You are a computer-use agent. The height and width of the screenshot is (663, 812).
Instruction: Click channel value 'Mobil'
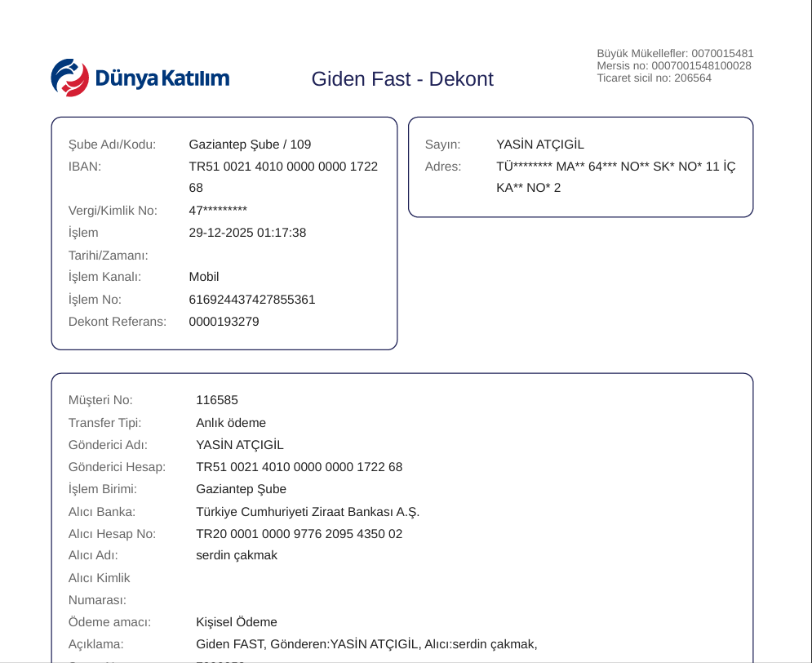point(203,277)
